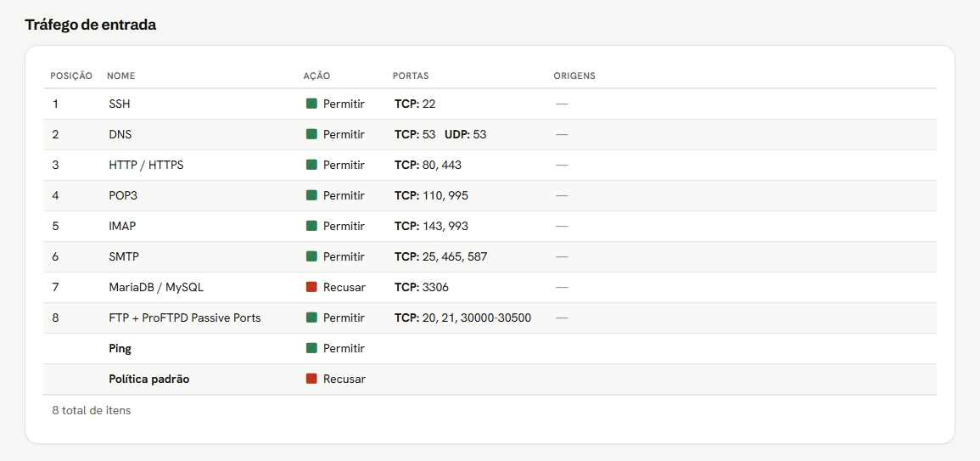This screenshot has width=980, height=461.
Task: Click the red square beside MariaDB / MySQL
Action: point(311,287)
